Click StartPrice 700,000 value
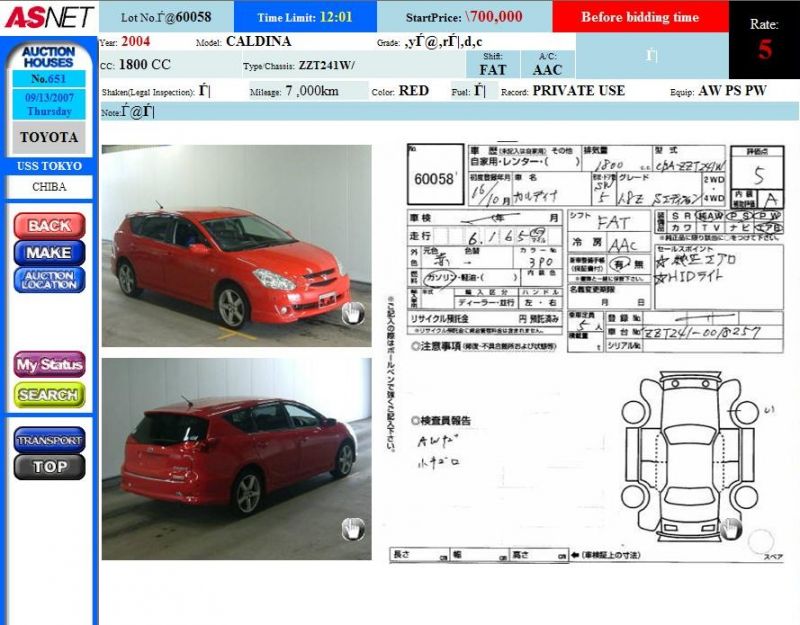Image resolution: width=800 pixels, height=625 pixels. (x=494, y=17)
